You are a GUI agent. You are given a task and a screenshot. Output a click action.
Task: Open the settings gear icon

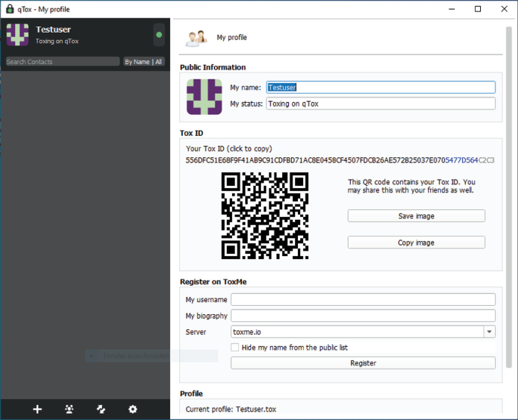click(x=133, y=409)
